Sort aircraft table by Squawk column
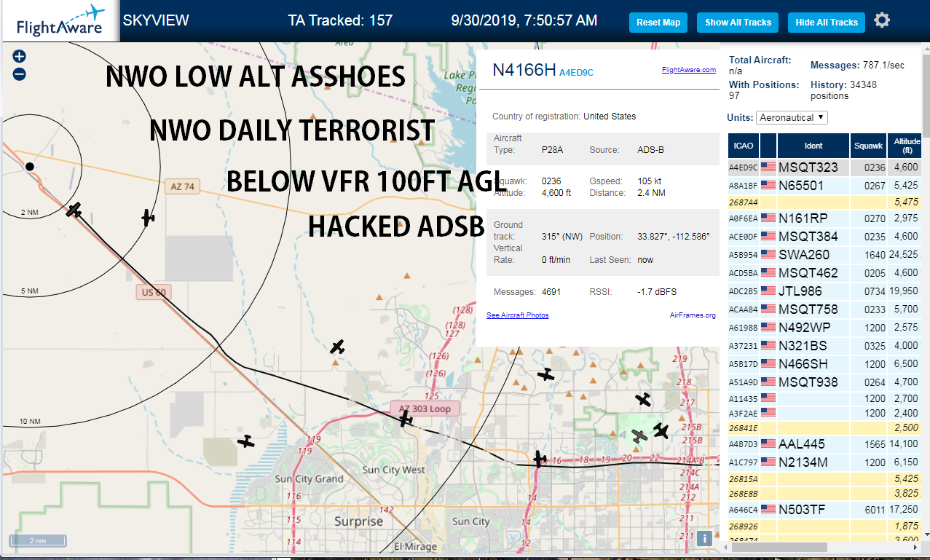Image resolution: width=930 pixels, height=560 pixels. click(868, 146)
